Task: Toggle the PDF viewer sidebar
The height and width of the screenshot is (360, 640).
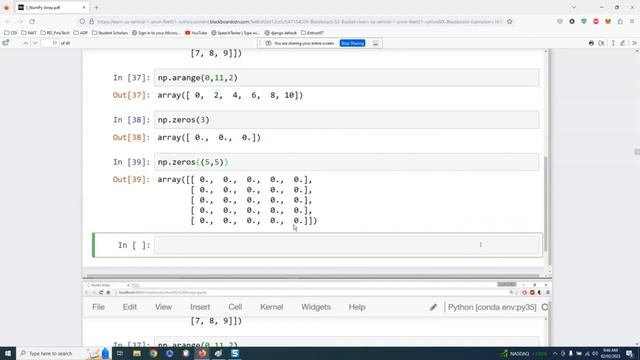Action: [x=6, y=43]
